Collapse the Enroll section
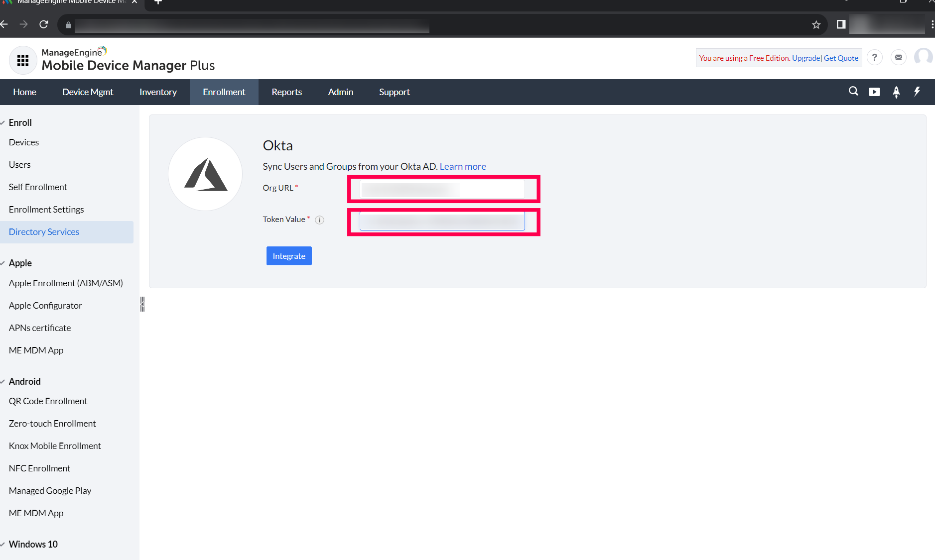The width and height of the screenshot is (935, 560). click(x=3, y=123)
